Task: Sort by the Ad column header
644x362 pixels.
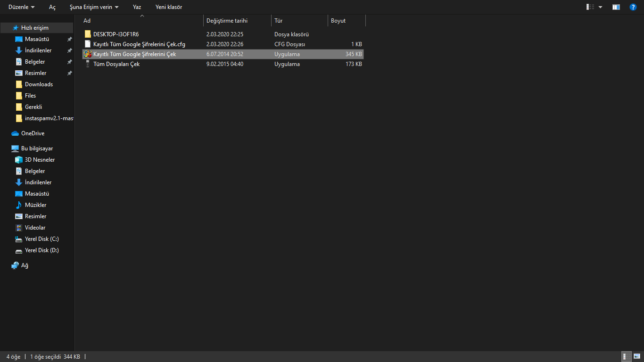Action: (x=142, y=21)
